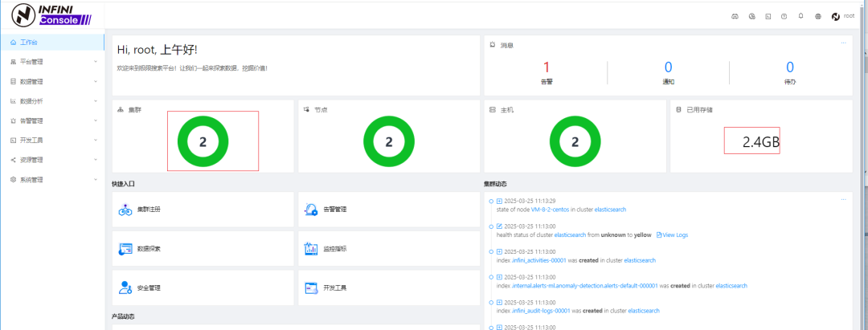Expand the 数据分析 sidebar menu chevron
The width and height of the screenshot is (868, 330).
pyautogui.click(x=96, y=101)
